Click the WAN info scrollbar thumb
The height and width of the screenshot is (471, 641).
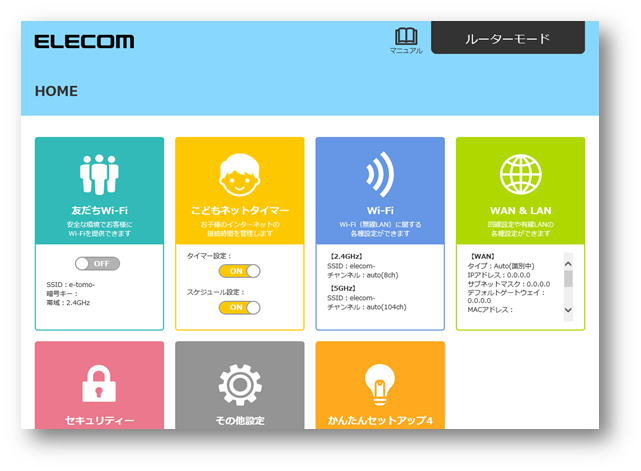coord(568,279)
